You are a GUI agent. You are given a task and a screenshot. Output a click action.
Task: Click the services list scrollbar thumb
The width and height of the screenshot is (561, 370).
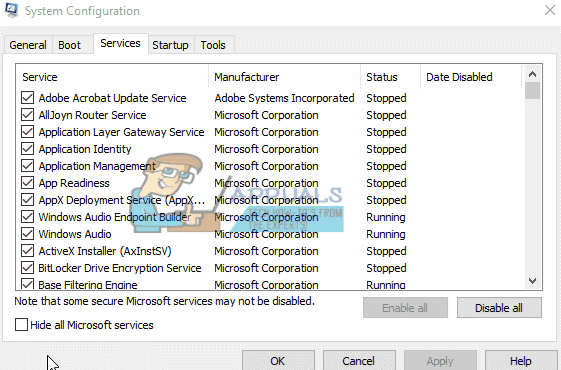tap(532, 91)
